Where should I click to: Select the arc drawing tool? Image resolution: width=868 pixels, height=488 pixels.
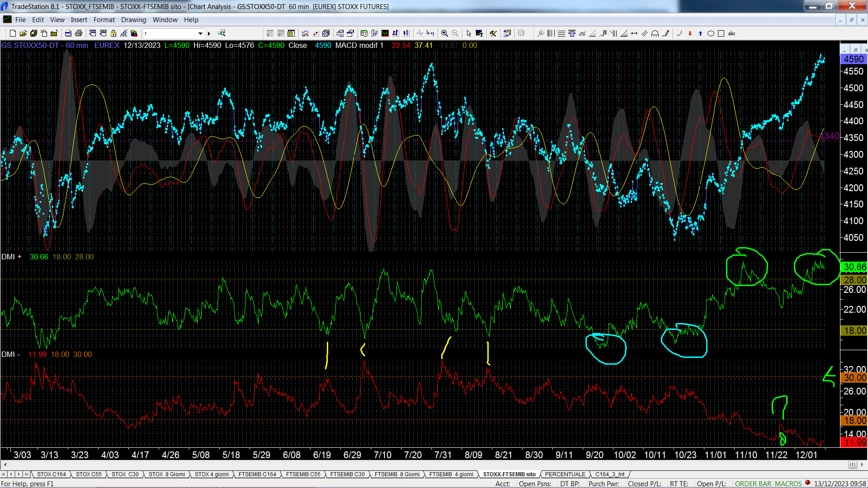tap(679, 33)
